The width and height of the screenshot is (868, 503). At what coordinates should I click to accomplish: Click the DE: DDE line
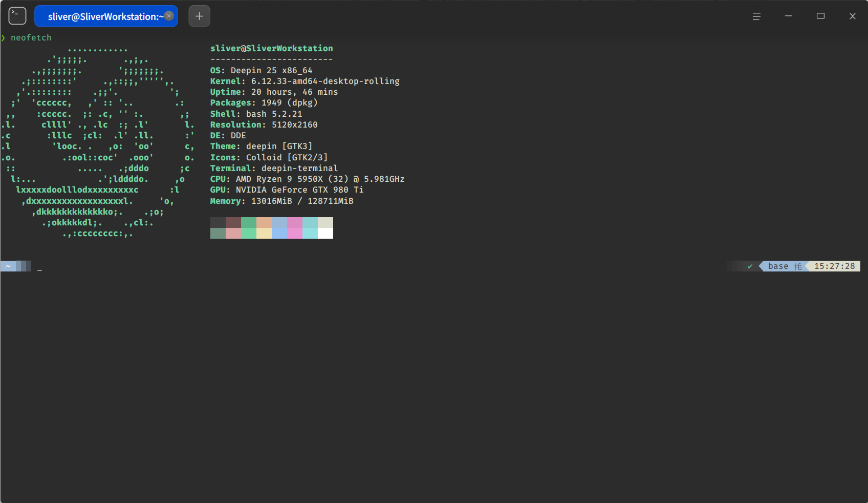tap(228, 136)
